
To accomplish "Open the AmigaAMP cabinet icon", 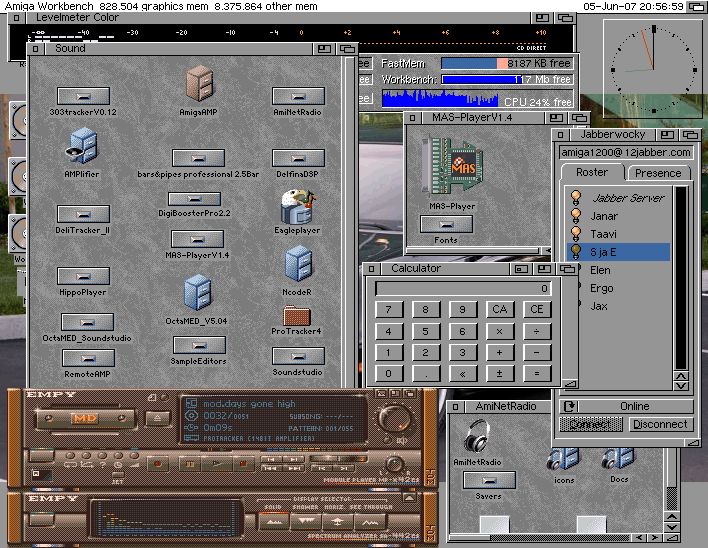I will coord(199,84).
